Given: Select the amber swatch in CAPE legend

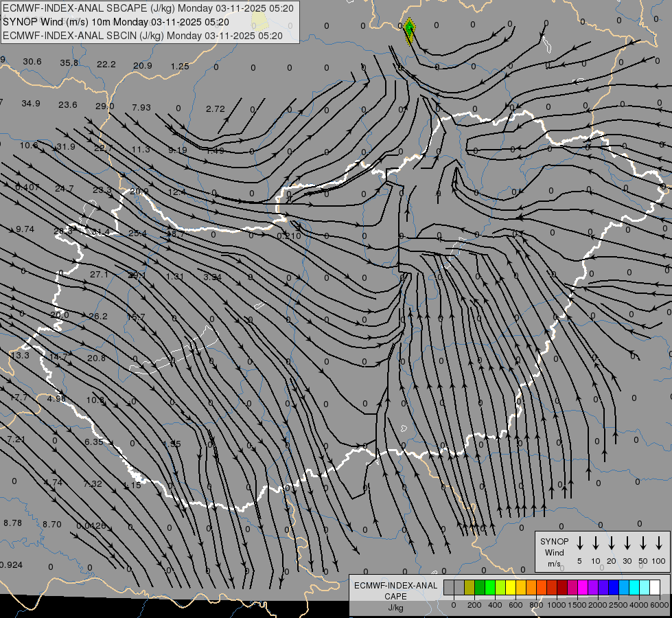Looking at the screenshot, I should [x=521, y=587].
